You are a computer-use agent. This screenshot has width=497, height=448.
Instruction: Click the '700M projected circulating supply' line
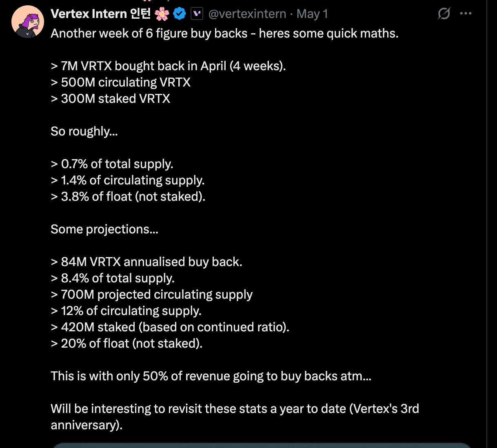(x=152, y=295)
